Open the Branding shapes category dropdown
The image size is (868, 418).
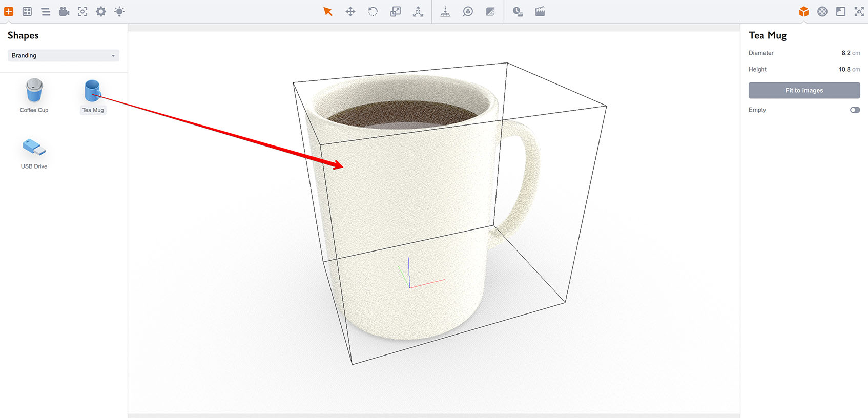coord(63,55)
